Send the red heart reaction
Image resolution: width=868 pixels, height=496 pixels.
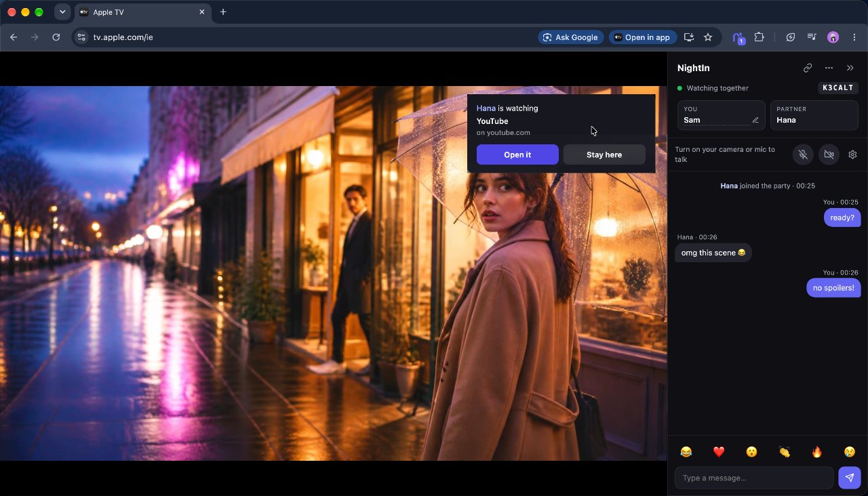[x=719, y=452]
